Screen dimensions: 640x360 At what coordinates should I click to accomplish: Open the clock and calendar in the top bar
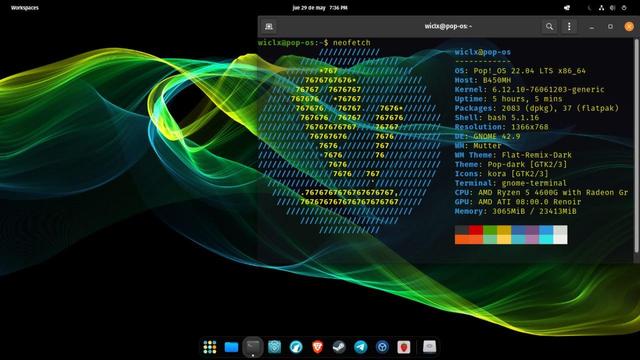coord(320,8)
